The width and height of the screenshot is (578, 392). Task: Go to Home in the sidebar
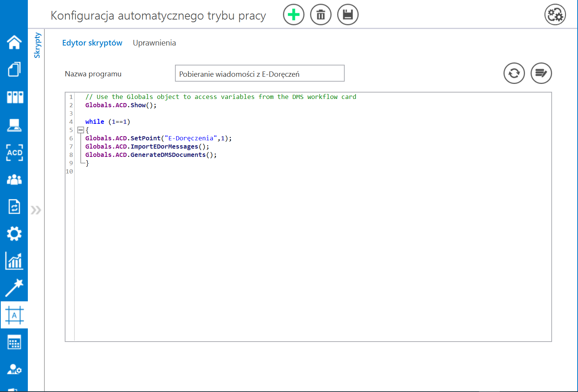[x=14, y=42]
